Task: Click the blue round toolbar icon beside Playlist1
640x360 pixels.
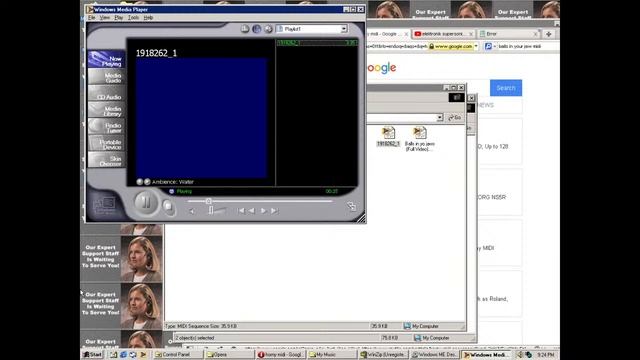Action: (x=256, y=29)
